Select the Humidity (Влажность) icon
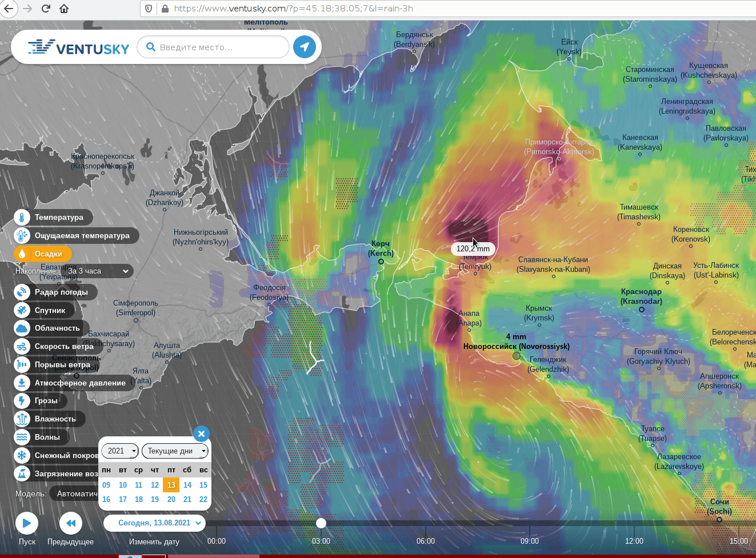The image size is (756, 558). coord(22,419)
